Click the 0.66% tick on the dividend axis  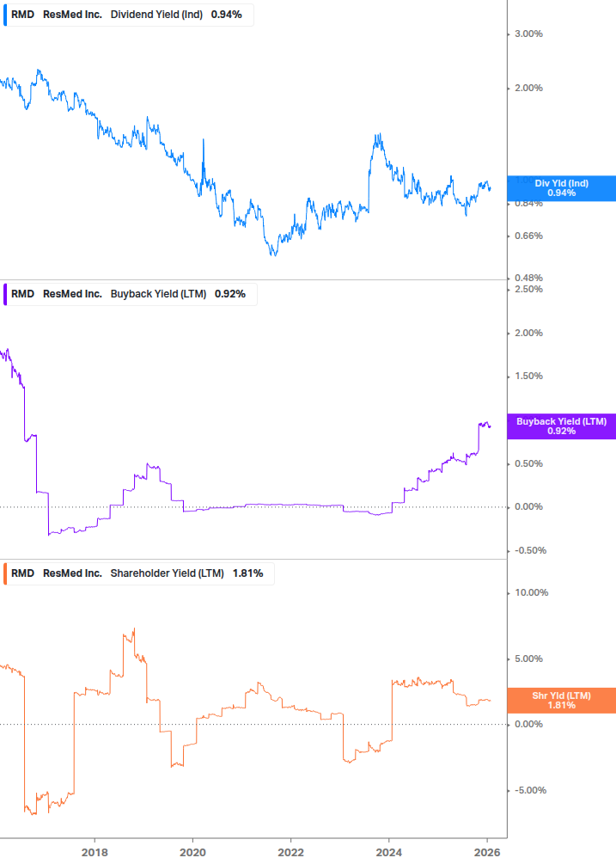pyautogui.click(x=528, y=236)
